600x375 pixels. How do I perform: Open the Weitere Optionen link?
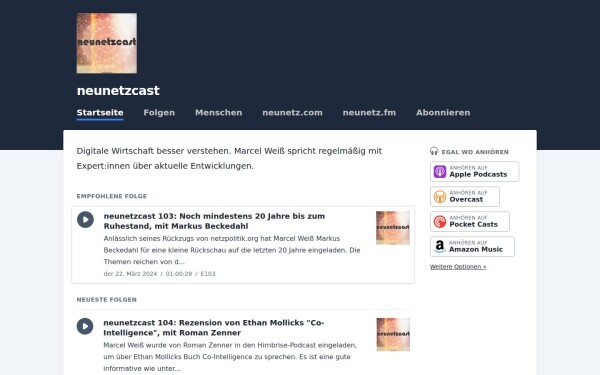pos(458,267)
